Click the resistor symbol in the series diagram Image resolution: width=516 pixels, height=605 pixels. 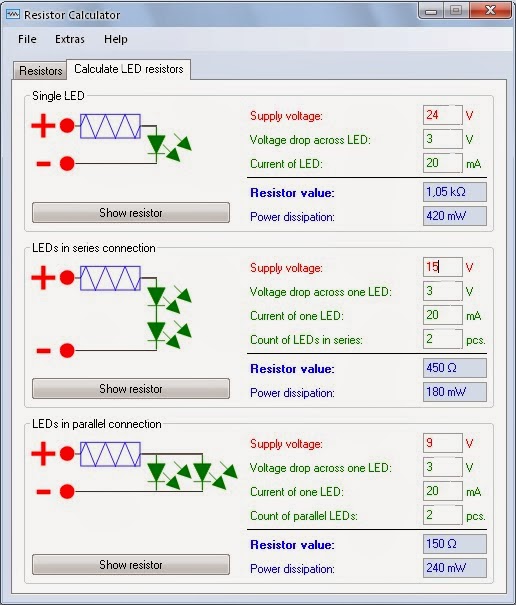(110, 278)
